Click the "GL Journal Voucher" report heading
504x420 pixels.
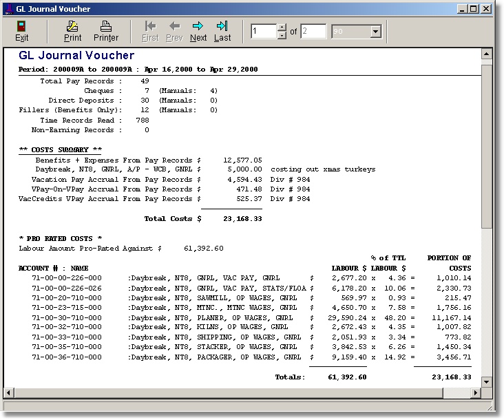(x=76, y=55)
